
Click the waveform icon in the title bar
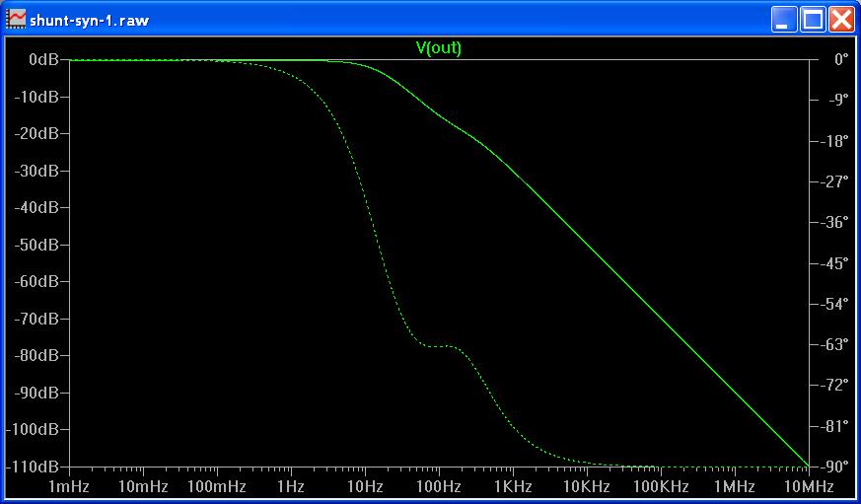click(x=16, y=20)
